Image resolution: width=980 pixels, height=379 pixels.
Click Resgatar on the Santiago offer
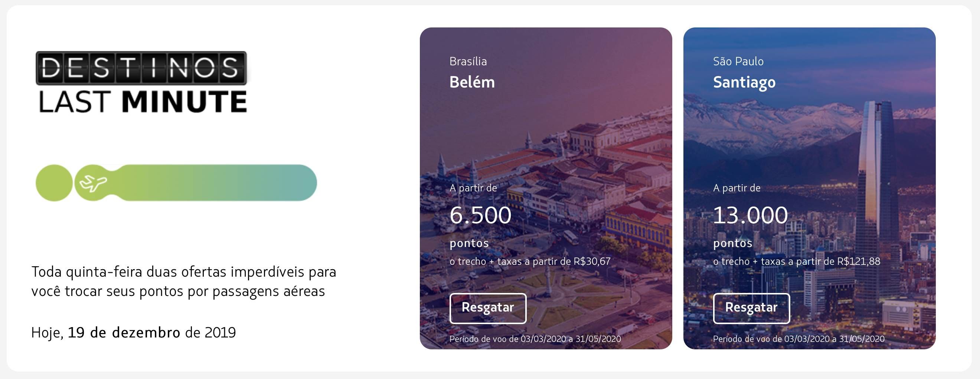tap(751, 308)
